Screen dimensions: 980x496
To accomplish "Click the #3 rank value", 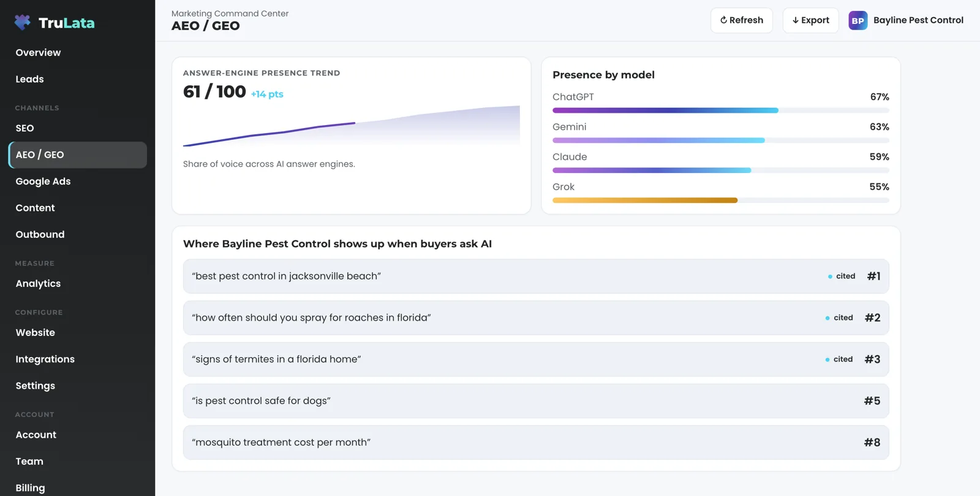I will 872,359.
